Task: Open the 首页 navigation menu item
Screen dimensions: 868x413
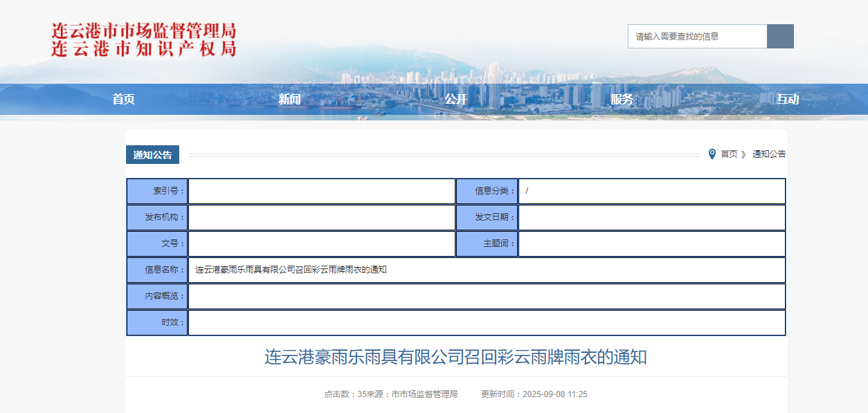Action: pos(123,100)
